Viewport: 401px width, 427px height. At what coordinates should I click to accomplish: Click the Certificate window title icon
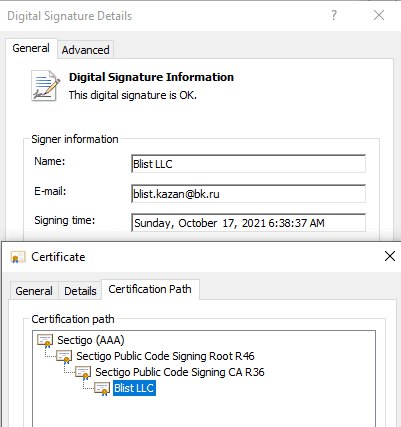(x=18, y=257)
